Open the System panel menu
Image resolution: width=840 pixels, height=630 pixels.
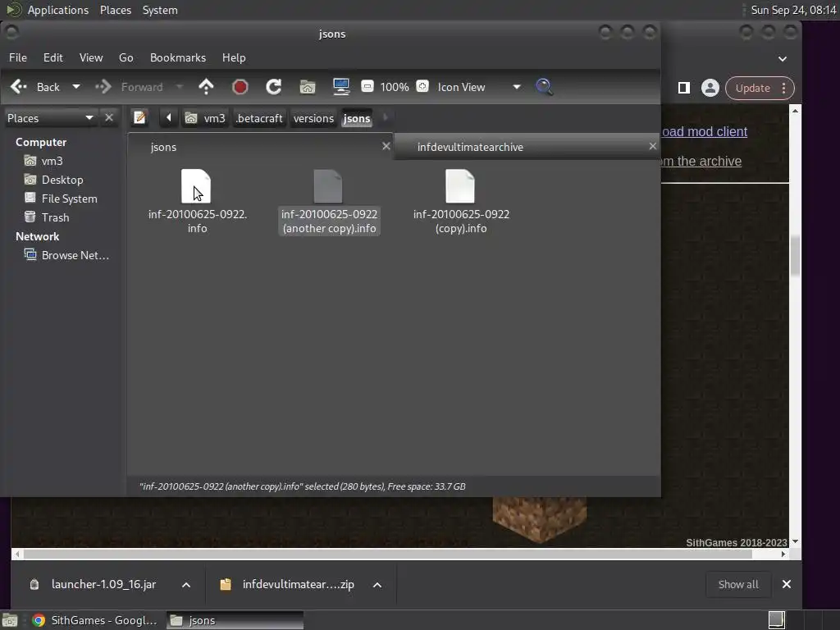point(160,10)
